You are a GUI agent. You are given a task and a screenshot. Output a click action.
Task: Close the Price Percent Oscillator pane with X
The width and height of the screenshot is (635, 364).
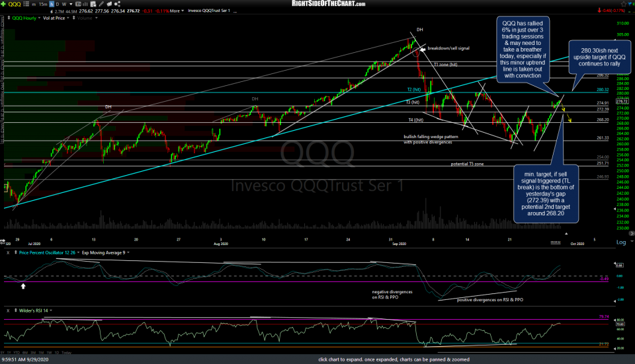click(x=8, y=252)
